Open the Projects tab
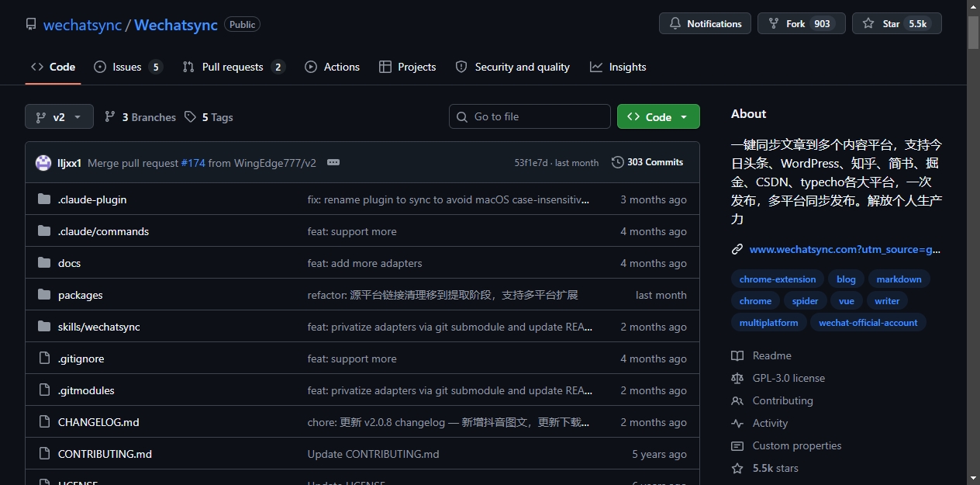Image resolution: width=980 pixels, height=485 pixels. pyautogui.click(x=407, y=67)
